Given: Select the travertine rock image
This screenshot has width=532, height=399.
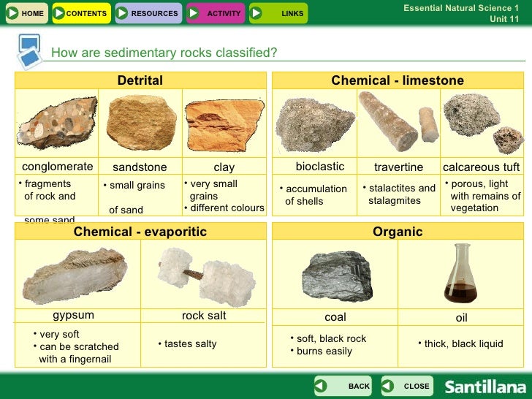Looking at the screenshot, I should click(x=399, y=121).
